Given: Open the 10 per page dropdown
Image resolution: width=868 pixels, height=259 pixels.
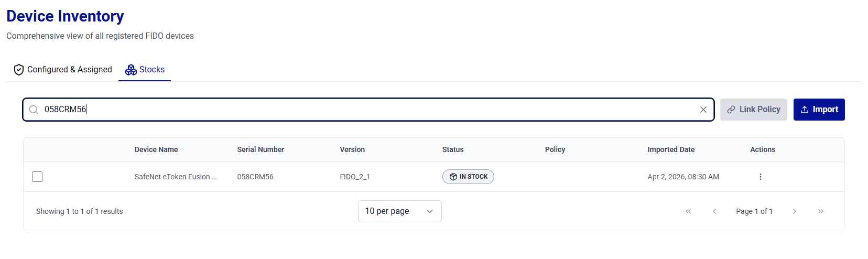Looking at the screenshot, I should 399,211.
